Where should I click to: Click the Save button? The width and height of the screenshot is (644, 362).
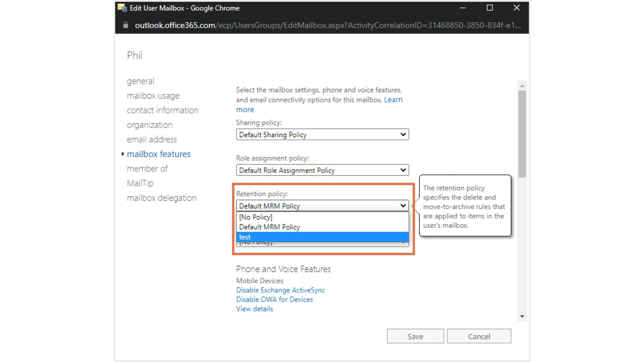coord(415,336)
